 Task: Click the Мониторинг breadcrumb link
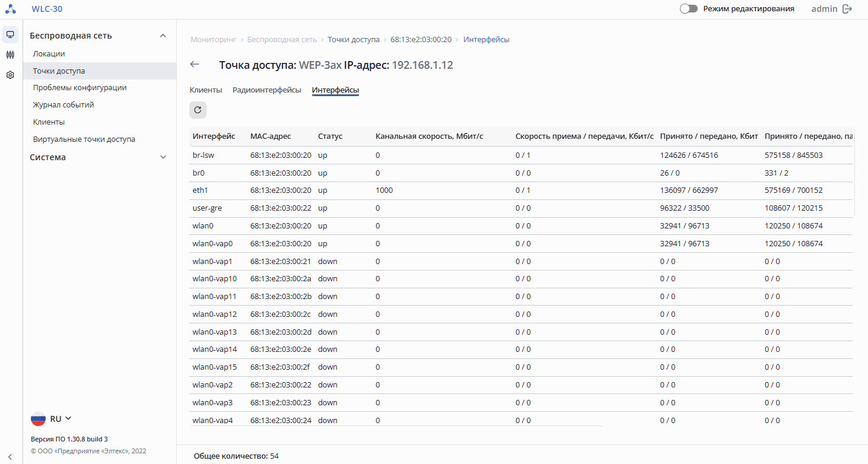point(214,40)
